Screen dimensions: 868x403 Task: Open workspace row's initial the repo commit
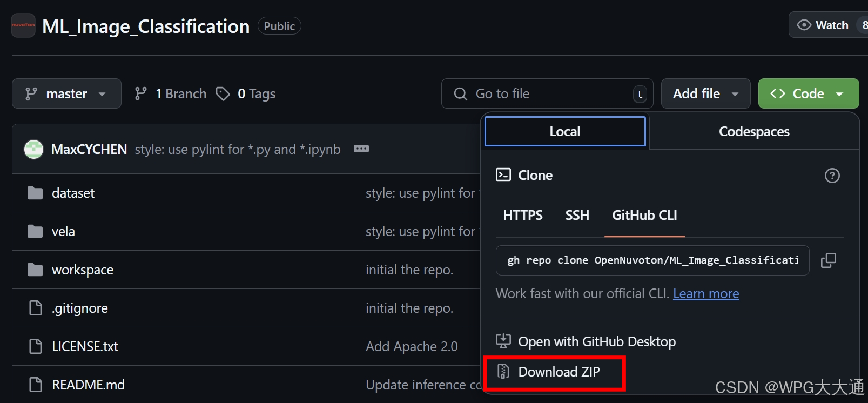409,270
